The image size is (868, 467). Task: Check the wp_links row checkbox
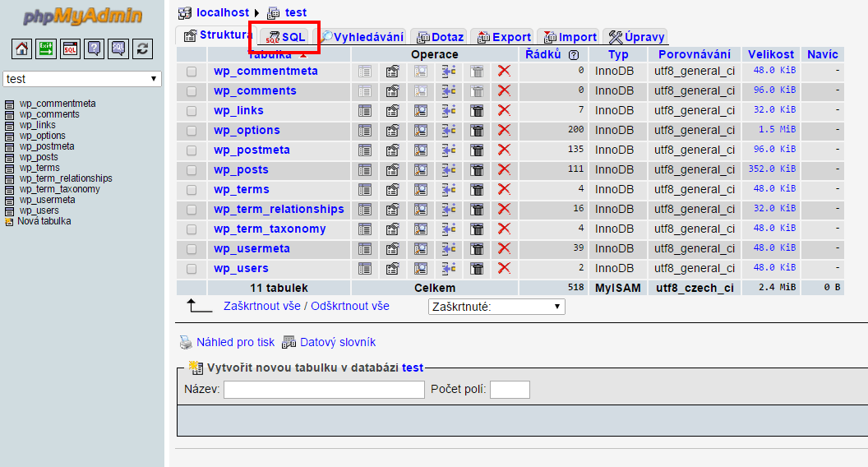pyautogui.click(x=192, y=111)
